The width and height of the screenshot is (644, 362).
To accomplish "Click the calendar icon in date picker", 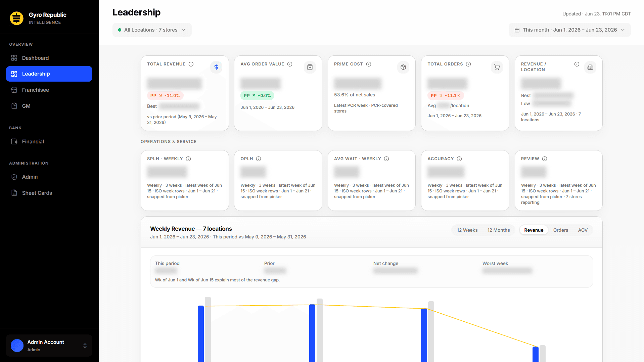I will point(517,30).
